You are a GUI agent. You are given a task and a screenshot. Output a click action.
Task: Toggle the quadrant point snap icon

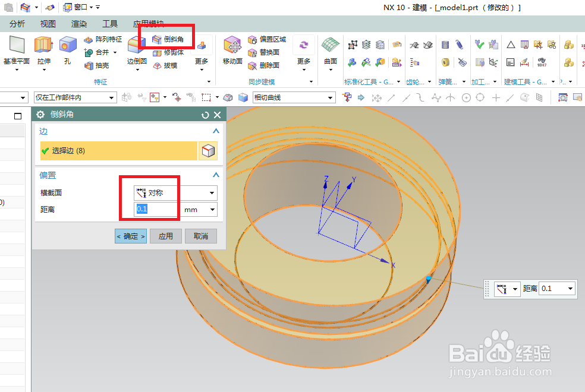(x=480, y=97)
